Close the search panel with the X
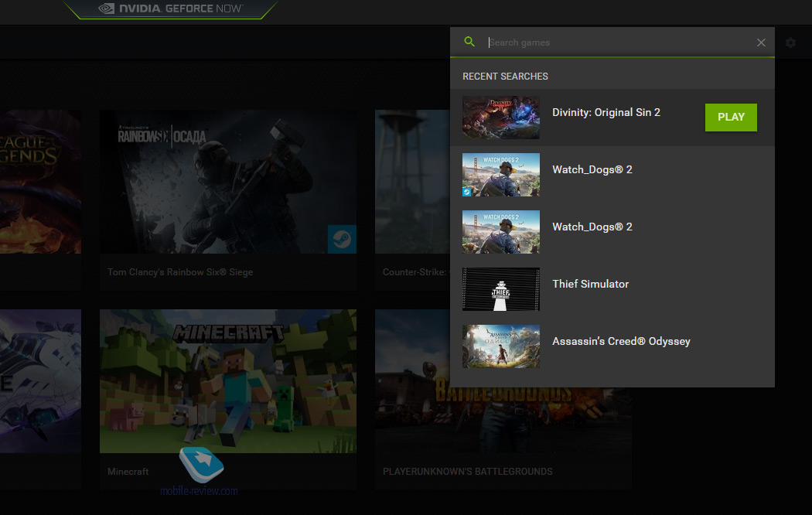Viewport: 812px width, 515px height. tap(761, 43)
